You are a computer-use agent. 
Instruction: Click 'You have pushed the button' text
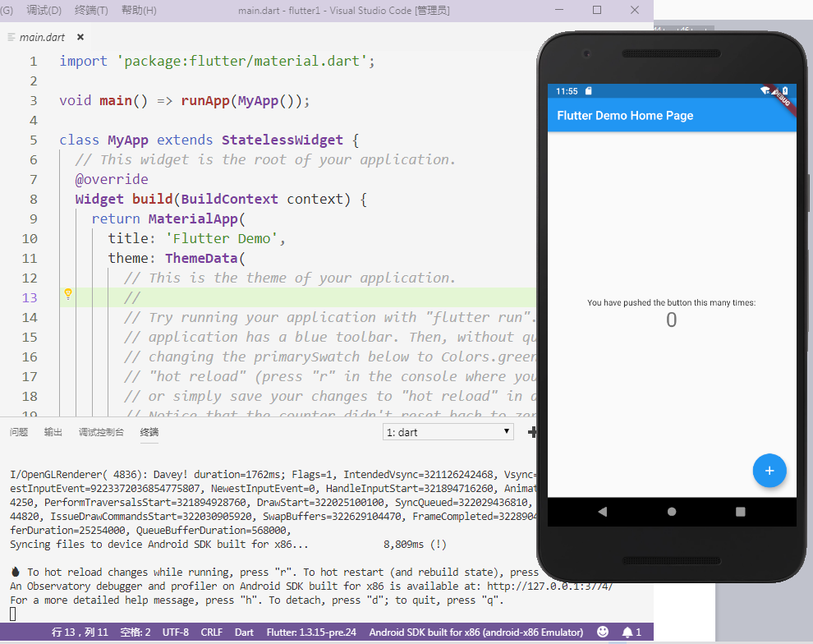click(x=672, y=303)
